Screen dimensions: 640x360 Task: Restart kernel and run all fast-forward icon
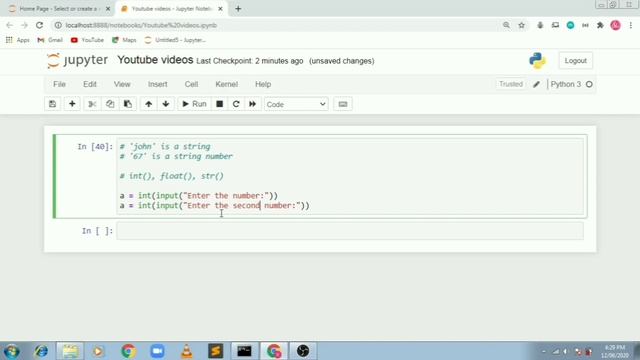(253, 104)
